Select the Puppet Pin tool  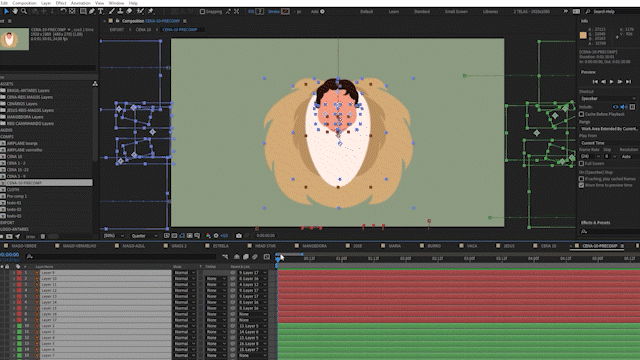tap(151, 11)
